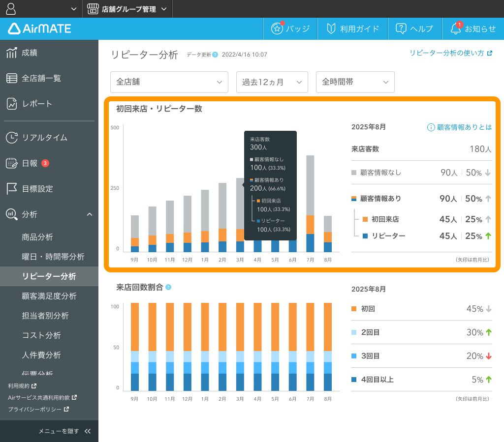Click the 9月 bar in the repeater chart
504x442 pixels.
click(135, 234)
